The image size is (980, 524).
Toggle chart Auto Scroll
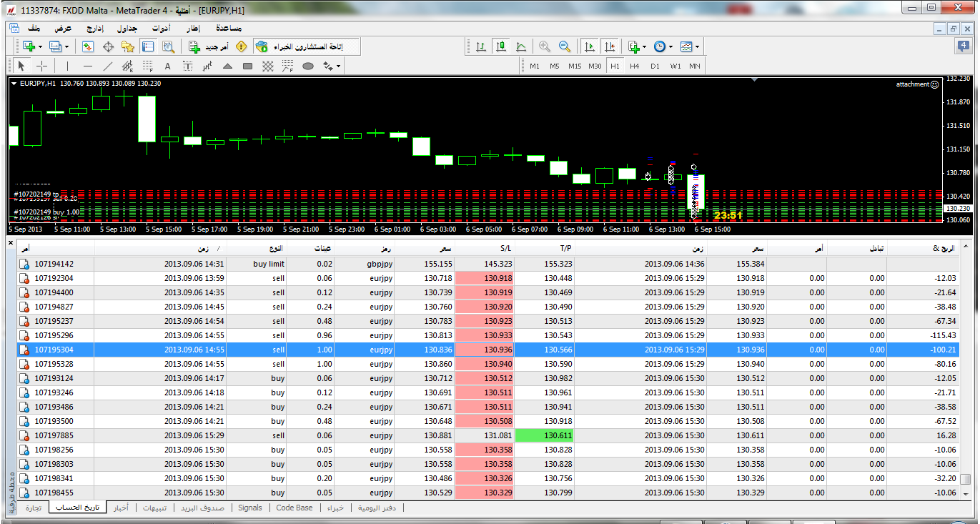pos(590,46)
